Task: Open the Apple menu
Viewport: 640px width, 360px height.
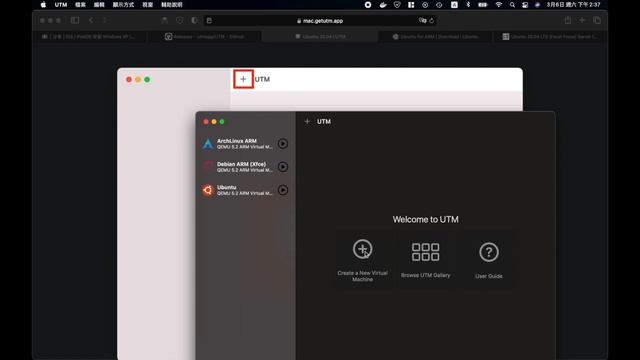Action: (x=43, y=5)
